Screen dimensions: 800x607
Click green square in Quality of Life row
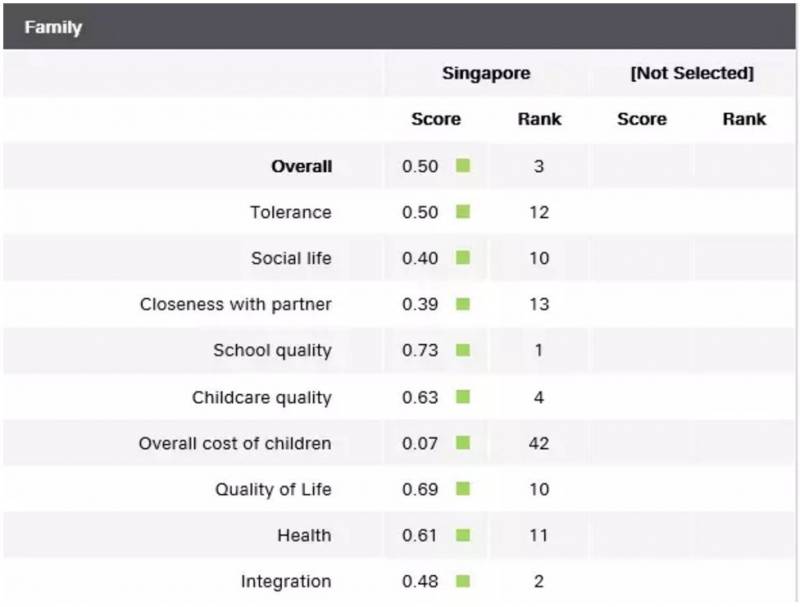coord(463,489)
